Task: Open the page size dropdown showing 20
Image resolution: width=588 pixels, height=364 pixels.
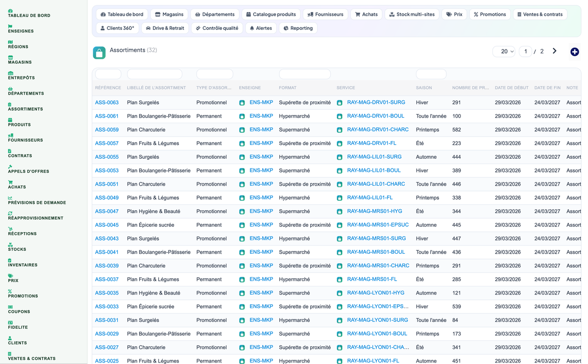Action: click(504, 51)
